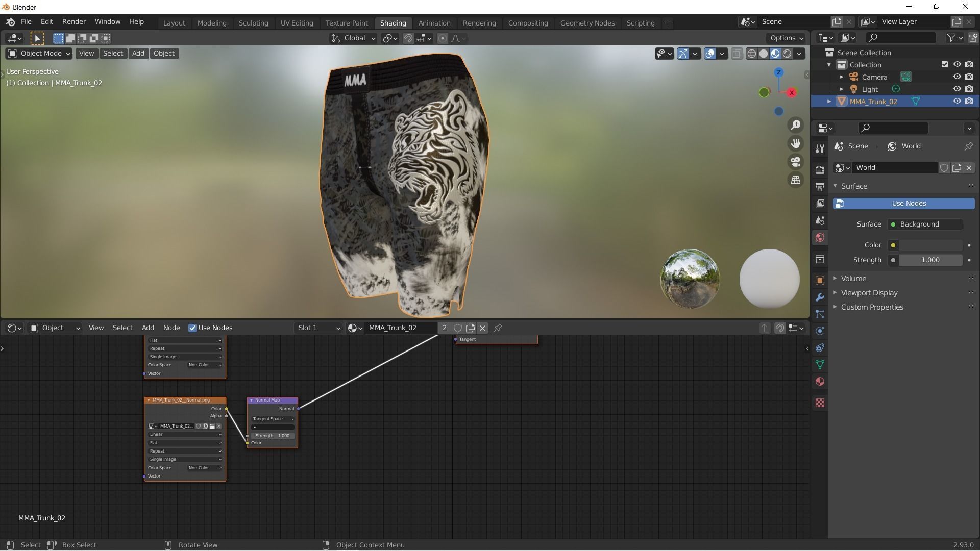Click the zoom magnifier viewport gizmo
The height and width of the screenshot is (551, 980).
(795, 125)
